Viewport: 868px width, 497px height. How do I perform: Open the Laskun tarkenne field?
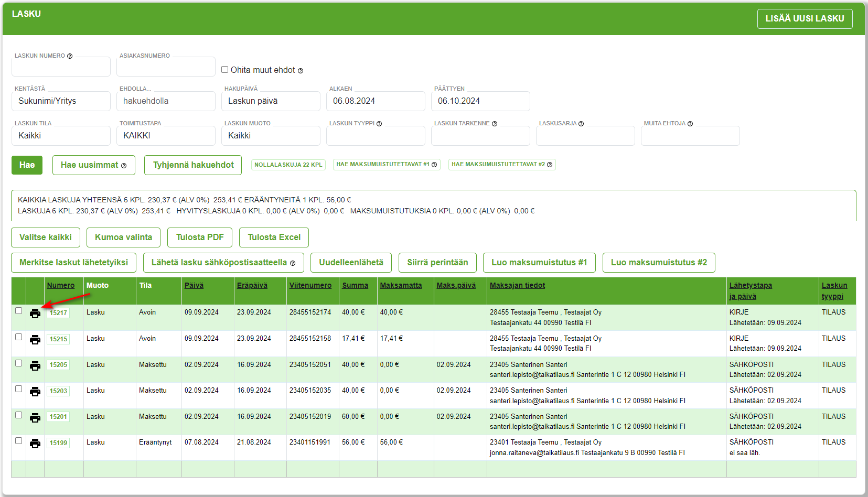[480, 136]
